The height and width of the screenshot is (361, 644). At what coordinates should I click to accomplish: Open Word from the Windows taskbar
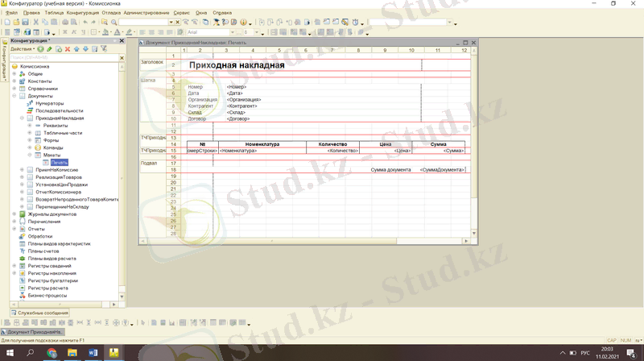point(93,353)
